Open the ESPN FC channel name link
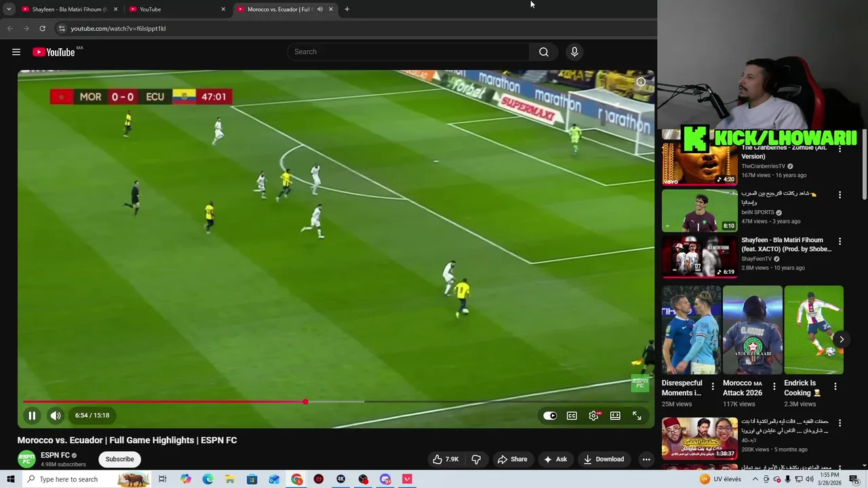 [x=55, y=455]
